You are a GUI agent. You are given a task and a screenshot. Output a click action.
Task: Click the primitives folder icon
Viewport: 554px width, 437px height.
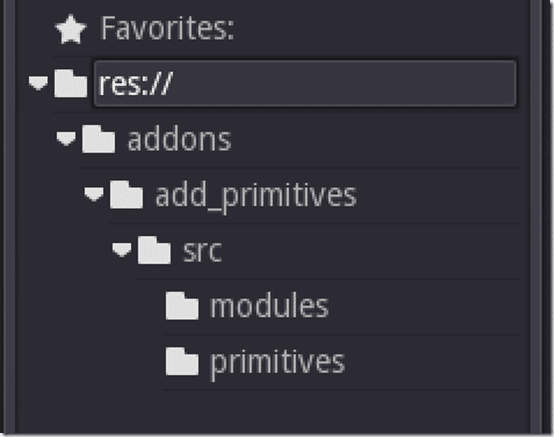coord(182,361)
